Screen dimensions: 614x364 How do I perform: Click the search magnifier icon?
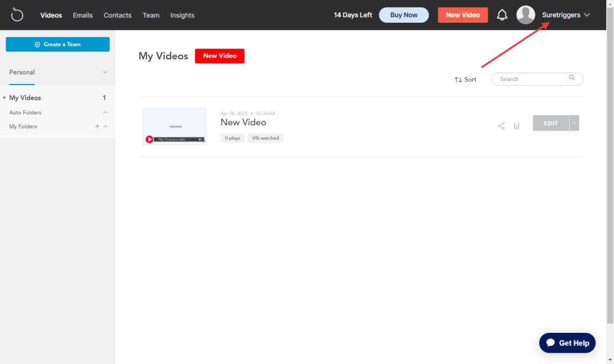[x=572, y=78]
